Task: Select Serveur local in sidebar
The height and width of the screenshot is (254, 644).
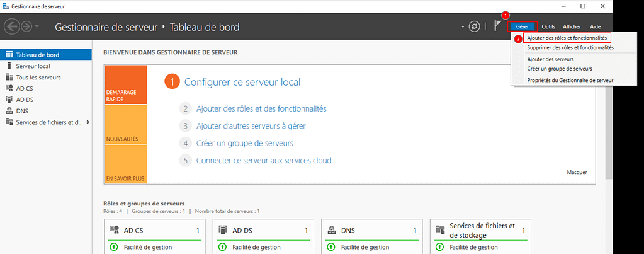Action: [33, 66]
